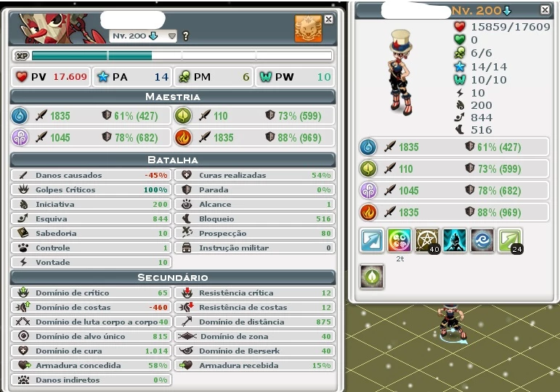Click the Domínio de cura stat row
Image resolution: width=560 pixels, height=392 pixels.
point(91,351)
